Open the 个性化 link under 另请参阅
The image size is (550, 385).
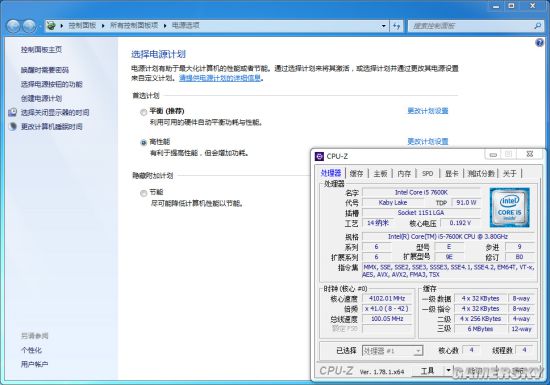pyautogui.click(x=31, y=350)
